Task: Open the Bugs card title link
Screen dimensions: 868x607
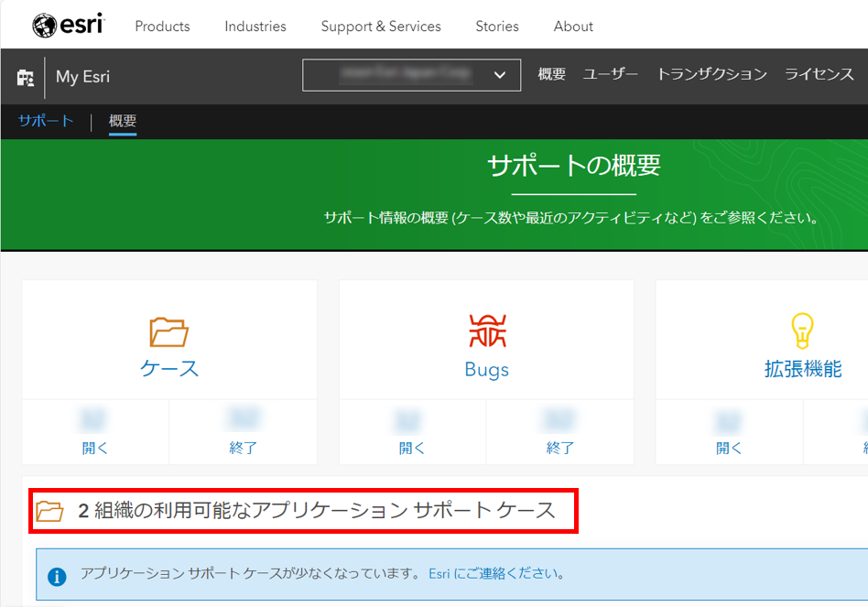Action: click(x=486, y=369)
